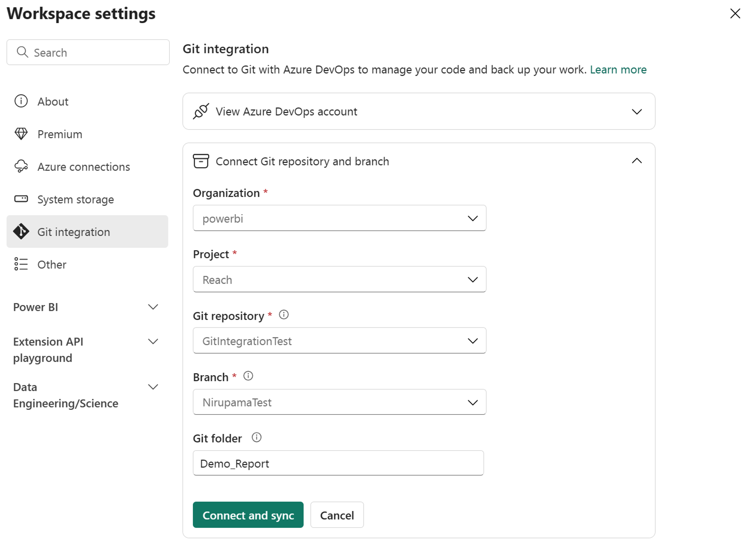Go to System storage settings
Screen dimensions: 745x560
(76, 199)
